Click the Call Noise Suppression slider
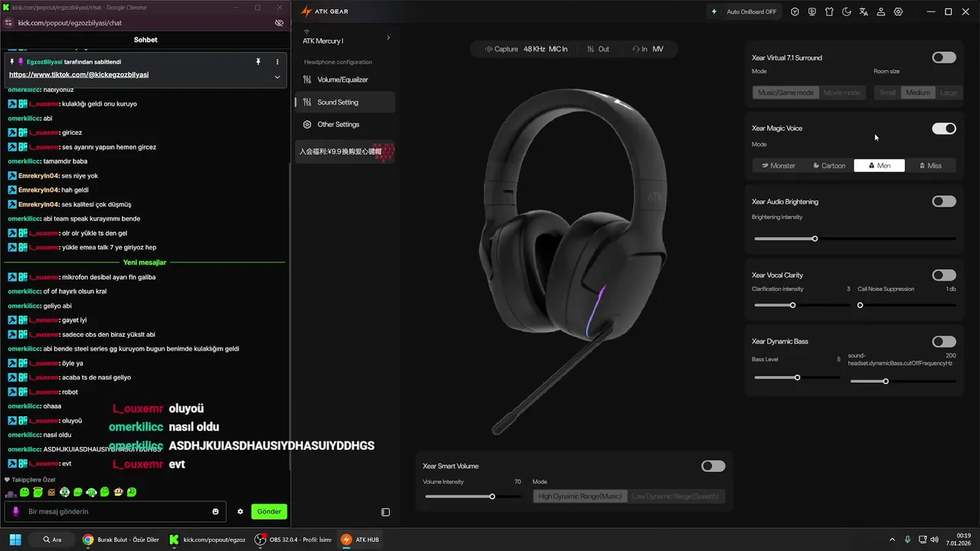 tap(906, 305)
